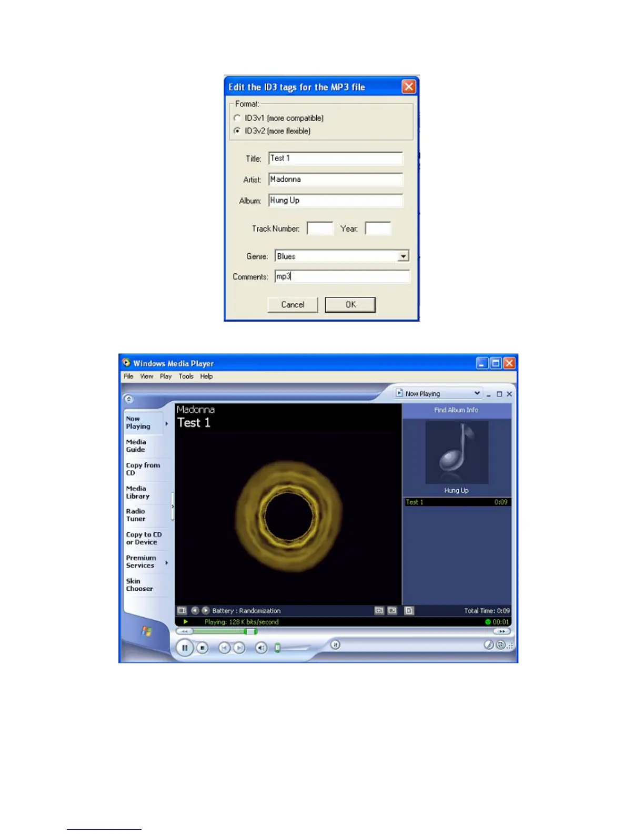Collapse the features taskbar side handle

pyautogui.click(x=173, y=507)
